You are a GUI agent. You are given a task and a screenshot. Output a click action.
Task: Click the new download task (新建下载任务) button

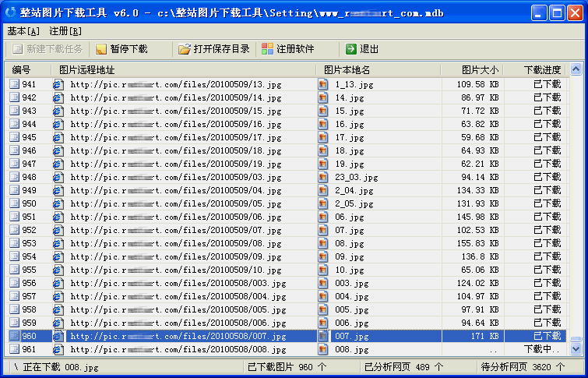(47, 49)
